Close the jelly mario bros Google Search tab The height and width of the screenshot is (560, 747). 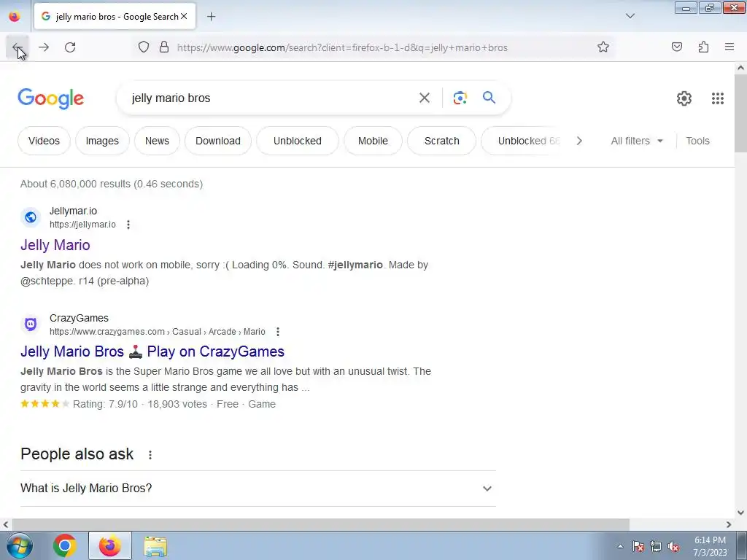pos(184,16)
